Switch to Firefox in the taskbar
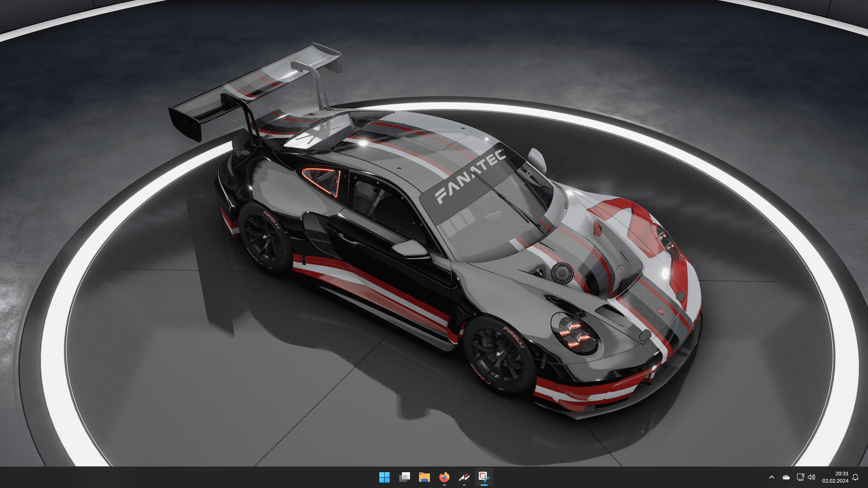The image size is (868, 488). [x=444, y=477]
